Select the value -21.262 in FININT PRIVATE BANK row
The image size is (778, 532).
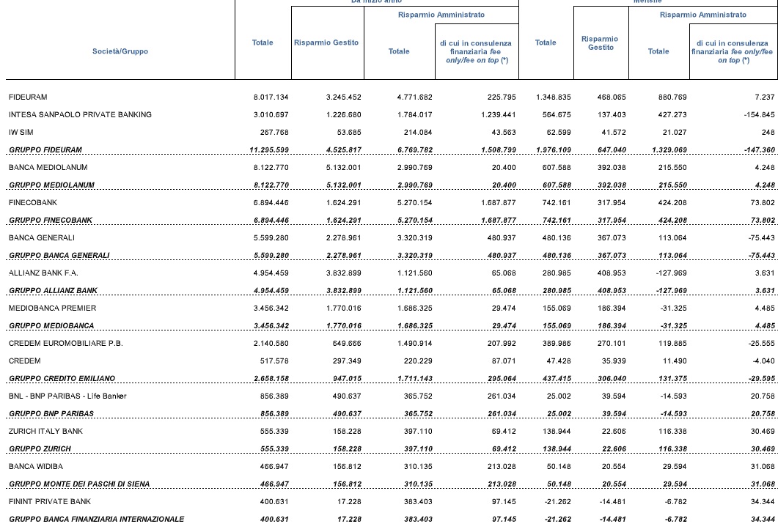558,502
